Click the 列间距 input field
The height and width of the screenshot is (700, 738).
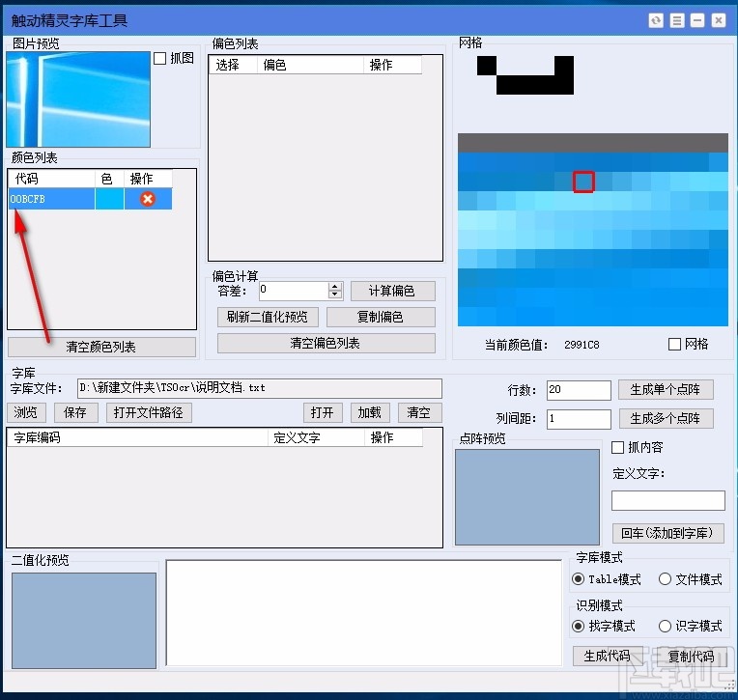point(579,419)
